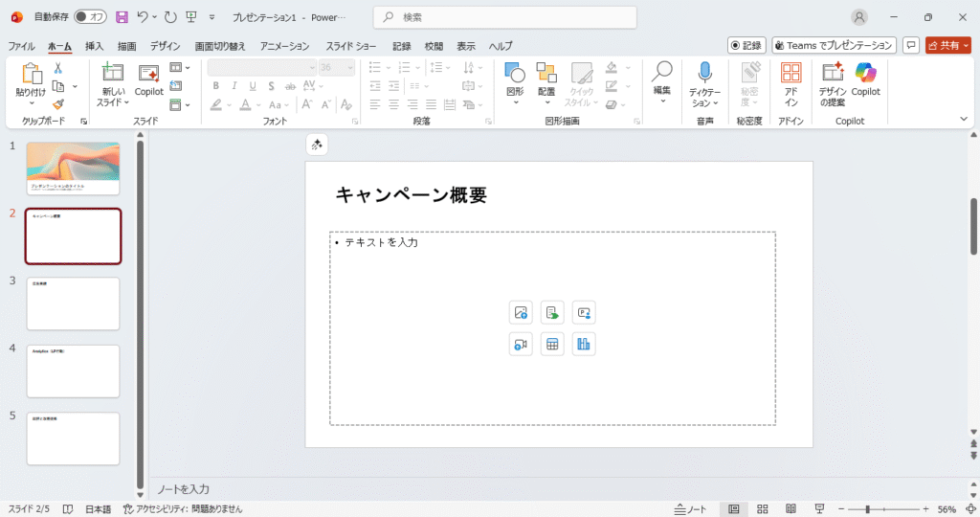Open the Designer suggestions icon
Viewport: 980px width, 517px height.
pos(832,74)
